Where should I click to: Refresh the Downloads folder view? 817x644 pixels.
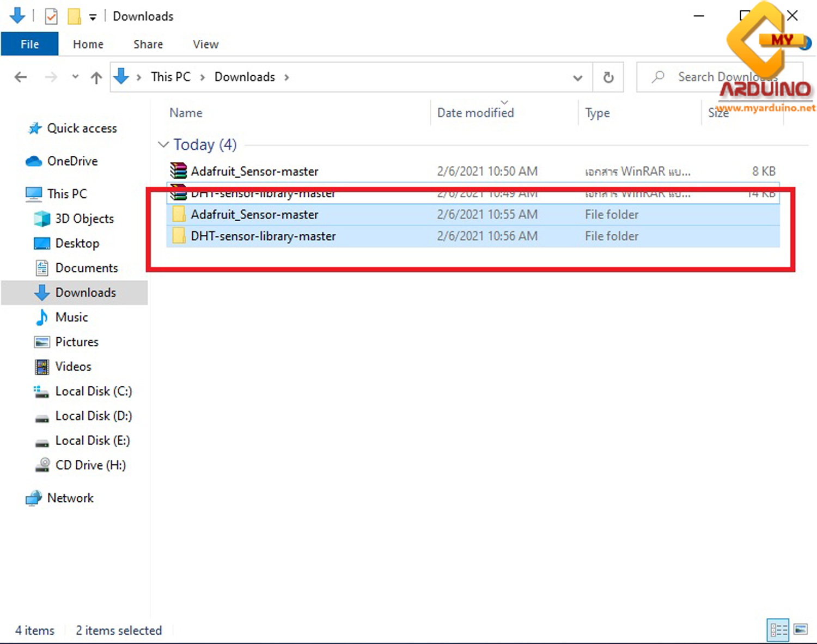pyautogui.click(x=608, y=77)
